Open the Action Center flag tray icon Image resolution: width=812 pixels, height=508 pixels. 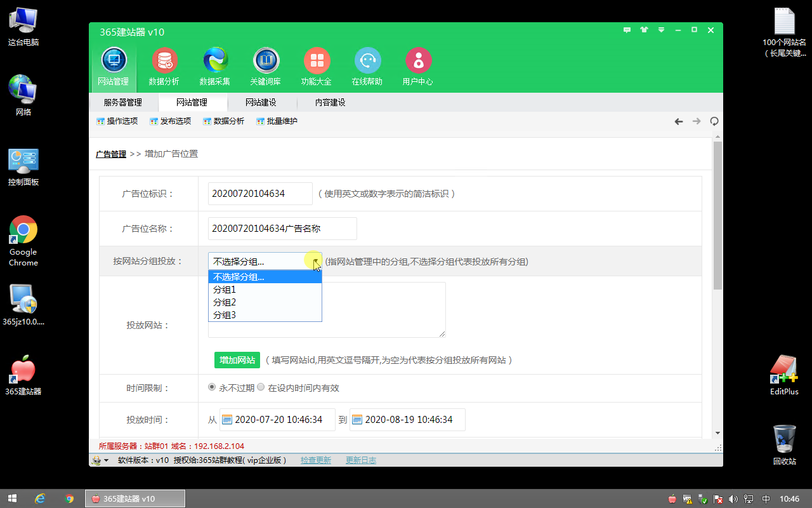coord(718,499)
